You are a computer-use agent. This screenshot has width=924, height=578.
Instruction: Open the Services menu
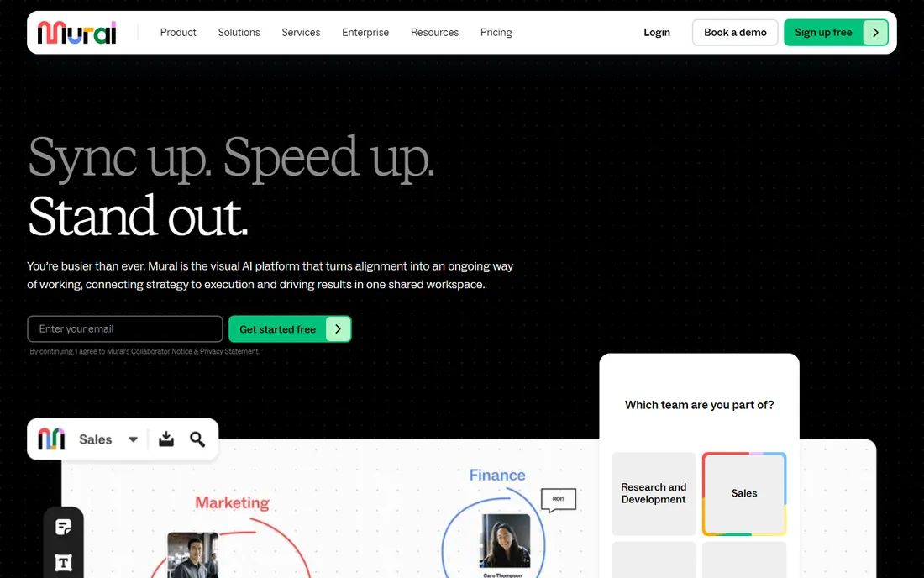point(301,33)
